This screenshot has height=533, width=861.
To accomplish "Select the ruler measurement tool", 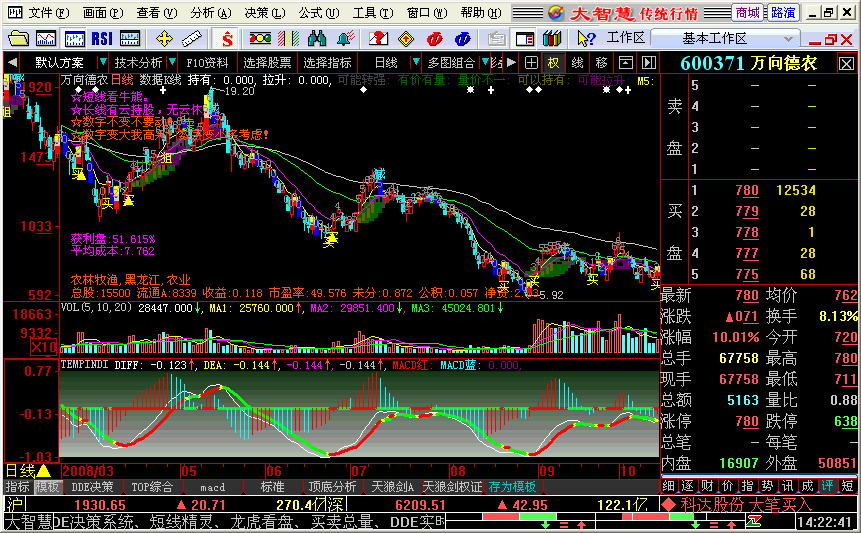I will click(191, 38).
